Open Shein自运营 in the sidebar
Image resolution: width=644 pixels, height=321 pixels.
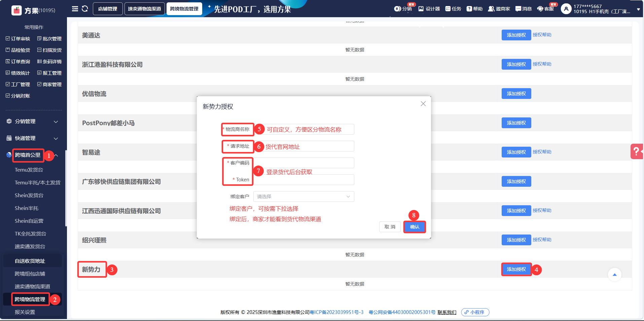click(x=29, y=221)
